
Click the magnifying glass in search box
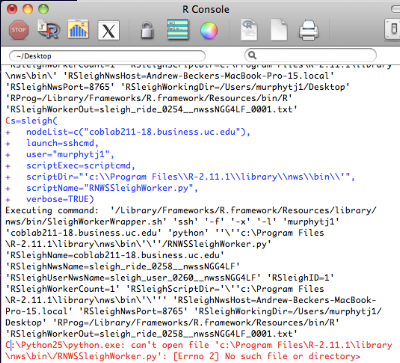(252, 55)
